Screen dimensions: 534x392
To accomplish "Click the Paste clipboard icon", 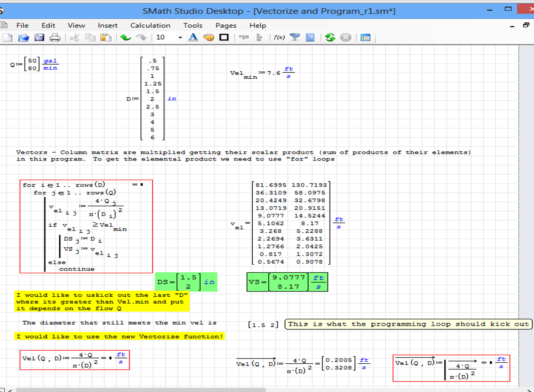I will 106,37.
